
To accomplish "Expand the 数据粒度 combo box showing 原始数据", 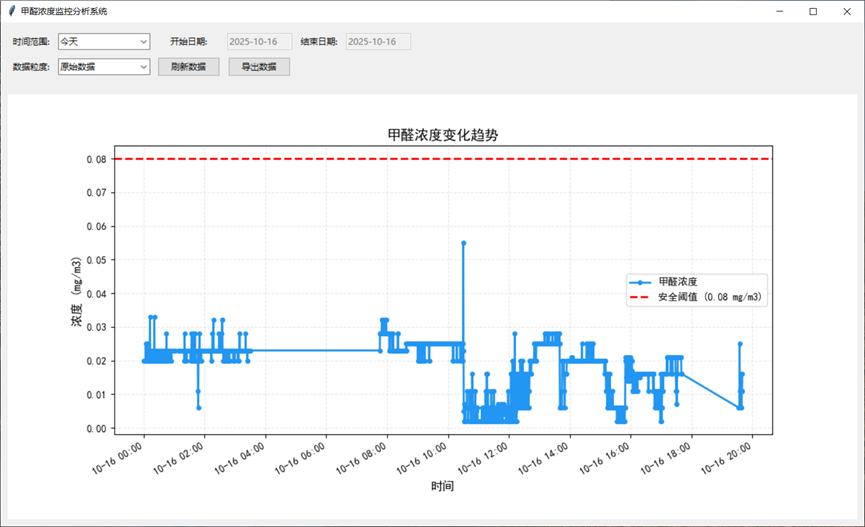I will (x=104, y=67).
